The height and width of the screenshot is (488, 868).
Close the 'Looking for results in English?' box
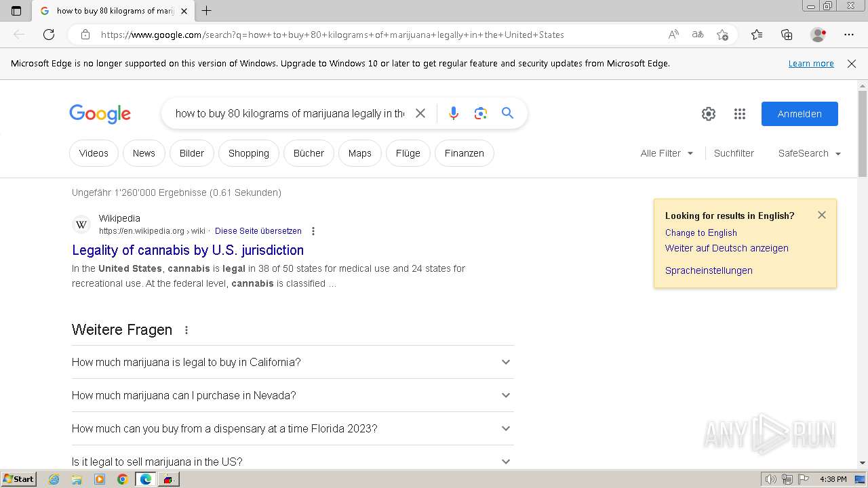[x=822, y=215]
